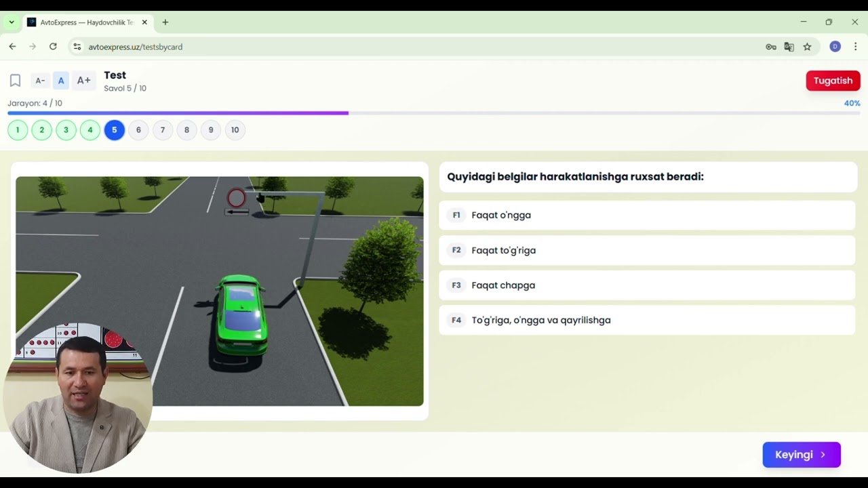Open a new browser tab
868x488 pixels.
(165, 22)
